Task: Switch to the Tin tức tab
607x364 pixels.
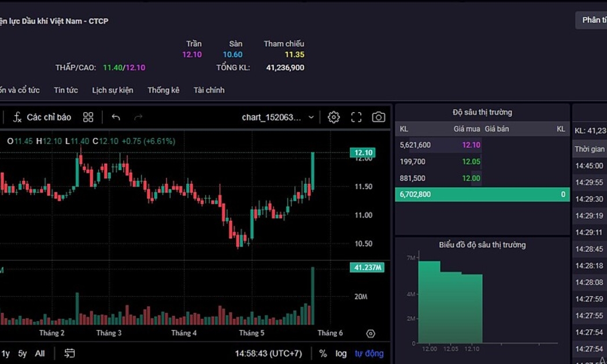Action: click(66, 90)
